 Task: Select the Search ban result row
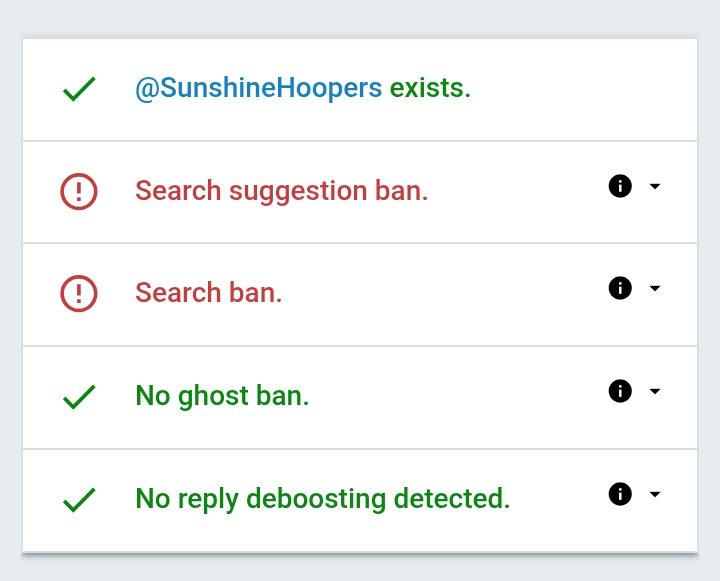click(x=360, y=294)
